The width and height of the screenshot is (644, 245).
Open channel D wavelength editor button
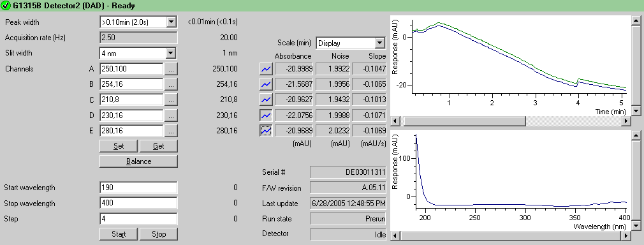(x=172, y=115)
